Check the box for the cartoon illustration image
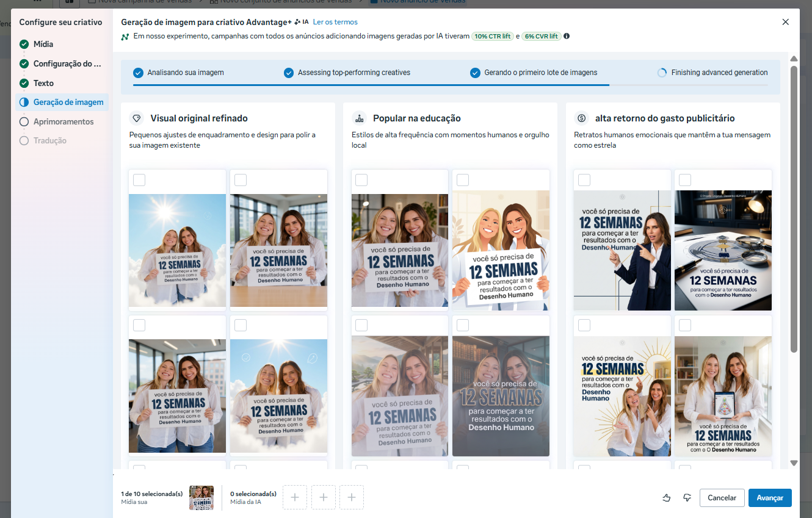This screenshot has width=812, height=518. (x=463, y=180)
